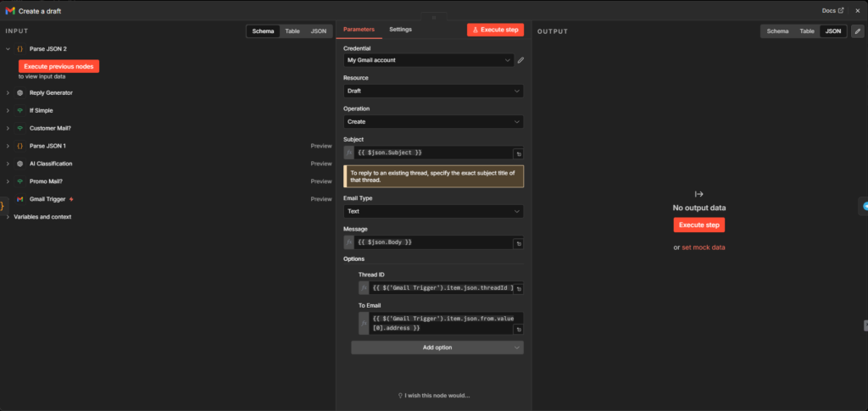Viewport: 868px width, 411px height.
Task: Expand the Reply Generator node
Action: click(x=8, y=93)
